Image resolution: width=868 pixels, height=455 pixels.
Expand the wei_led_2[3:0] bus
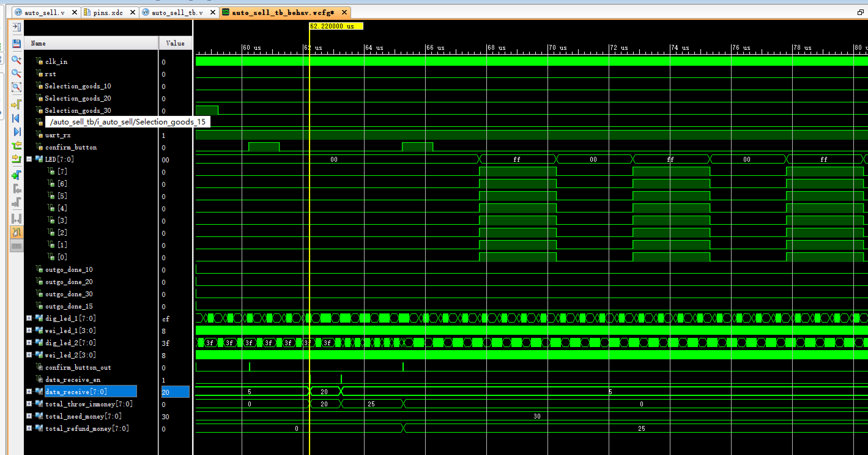(x=29, y=355)
